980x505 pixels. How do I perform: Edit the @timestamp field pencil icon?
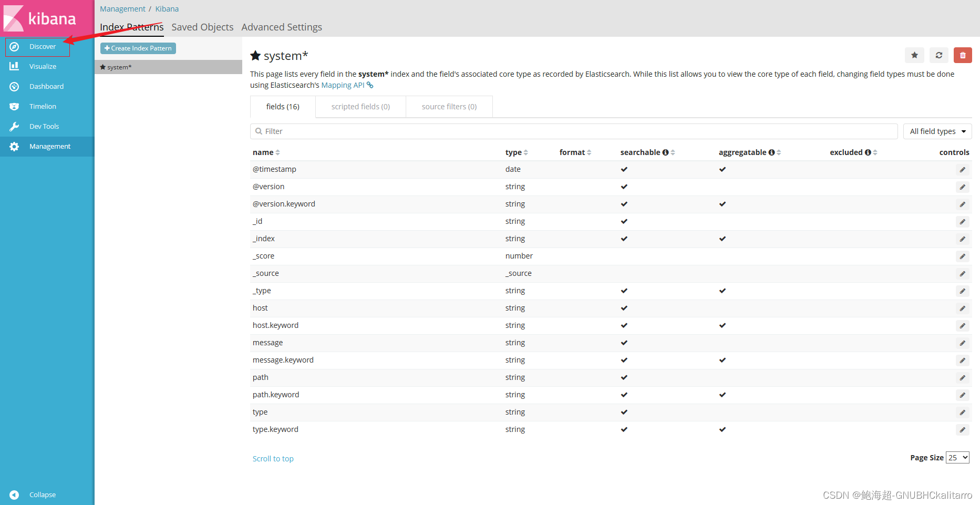[x=962, y=170]
